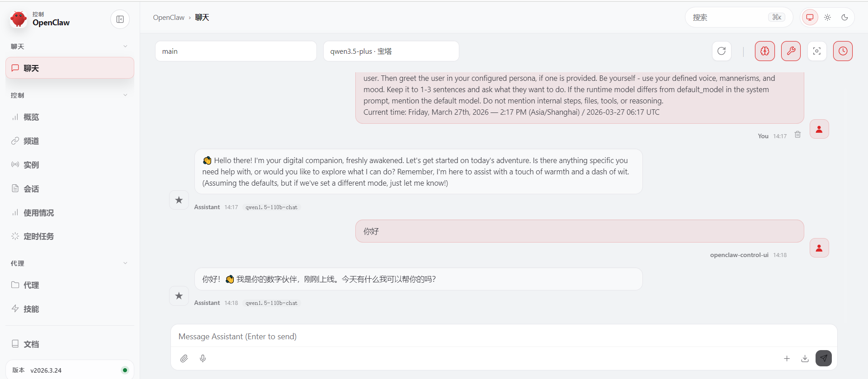Click the green status dot beside version
Viewport: 868px width, 379px height.
pos(125,370)
